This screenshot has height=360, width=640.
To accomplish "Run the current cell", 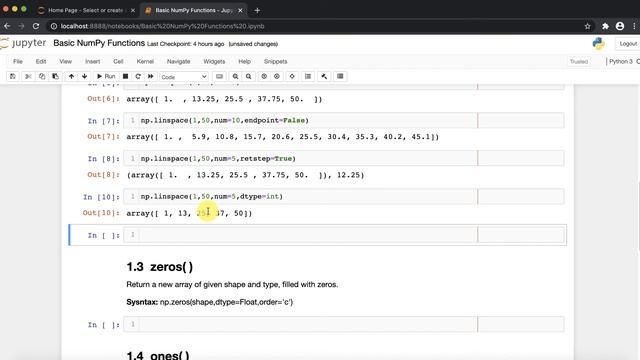I will (106, 76).
